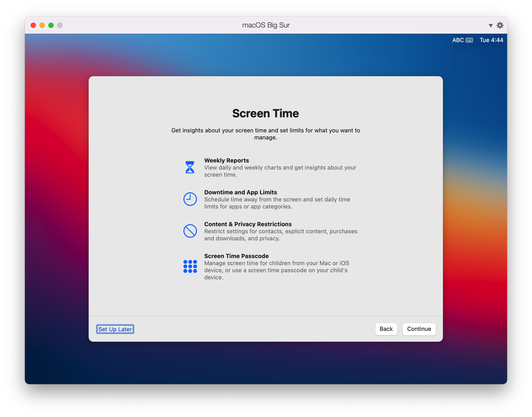Screen dimensions: 532x417
Task: Expand the dropdown arrow beside the gear
Action: click(490, 25)
